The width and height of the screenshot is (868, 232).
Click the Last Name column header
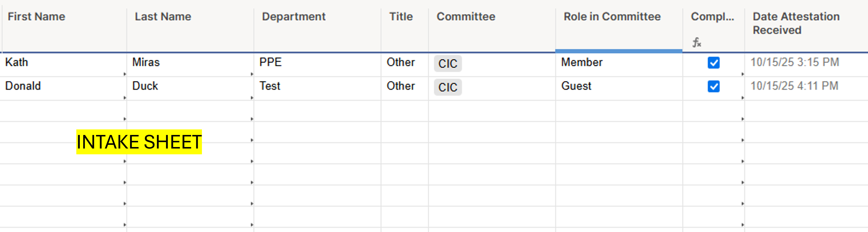(163, 17)
